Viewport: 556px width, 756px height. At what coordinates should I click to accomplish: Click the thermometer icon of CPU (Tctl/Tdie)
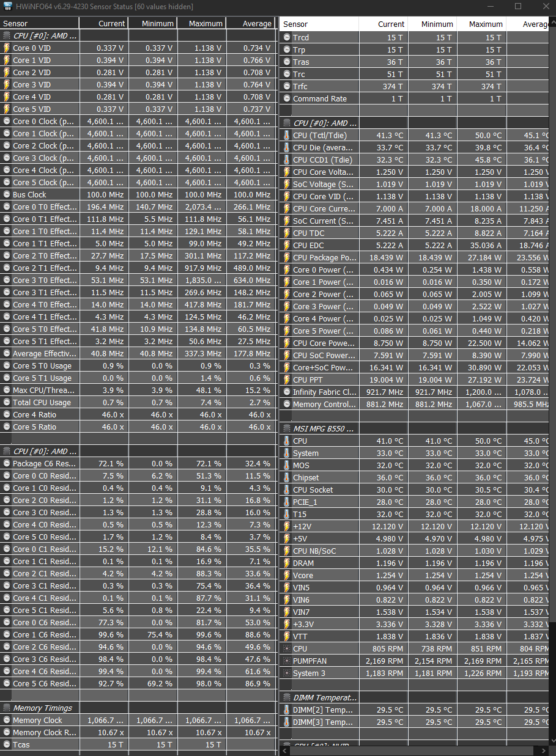(287, 135)
